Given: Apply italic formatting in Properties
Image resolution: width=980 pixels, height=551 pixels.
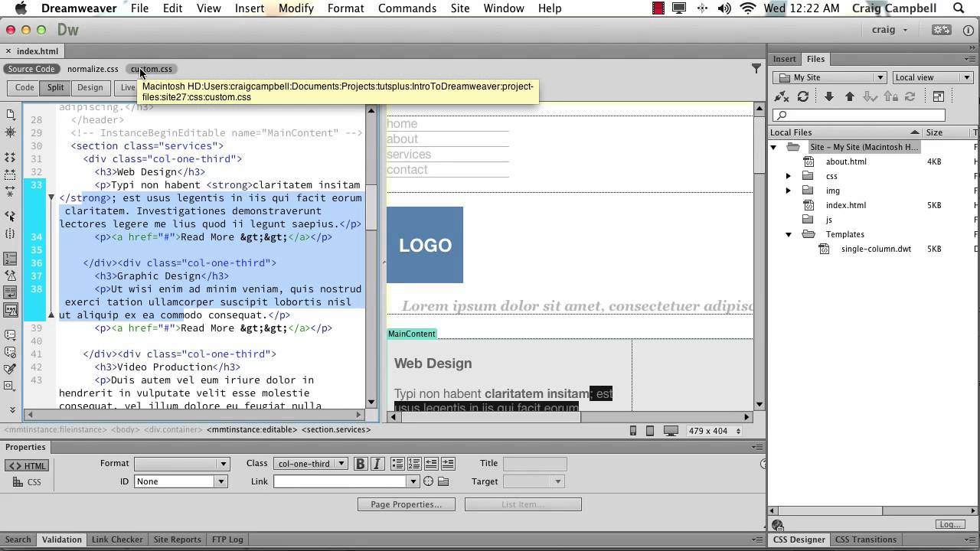Looking at the screenshot, I should [x=379, y=464].
